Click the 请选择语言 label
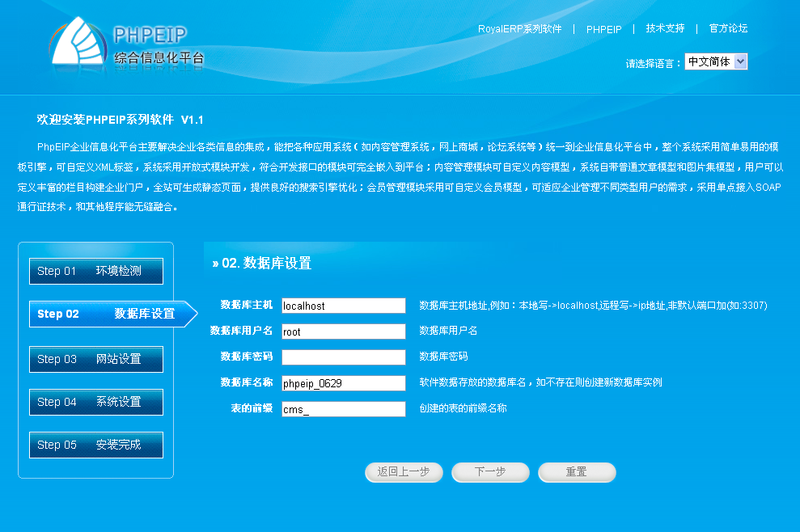This screenshot has height=532, width=800. pyautogui.click(x=653, y=63)
